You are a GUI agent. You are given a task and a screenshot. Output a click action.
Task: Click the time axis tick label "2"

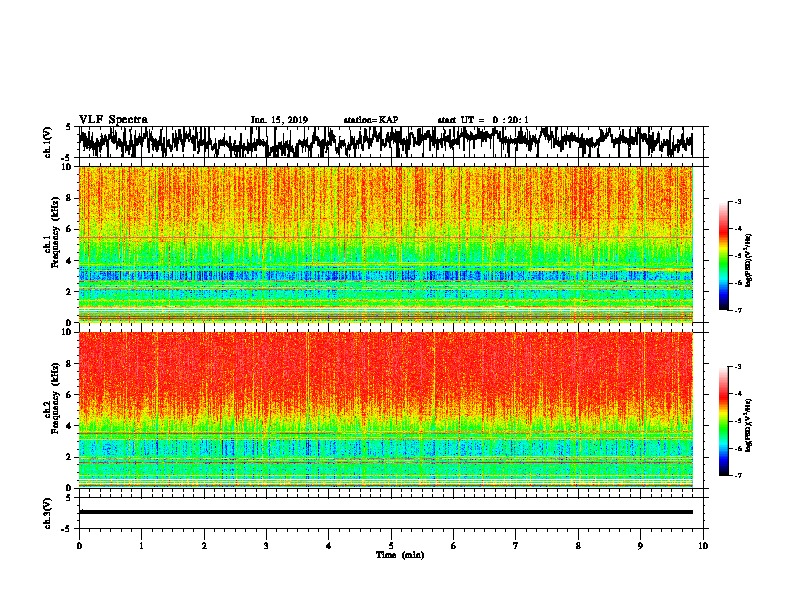[204, 546]
